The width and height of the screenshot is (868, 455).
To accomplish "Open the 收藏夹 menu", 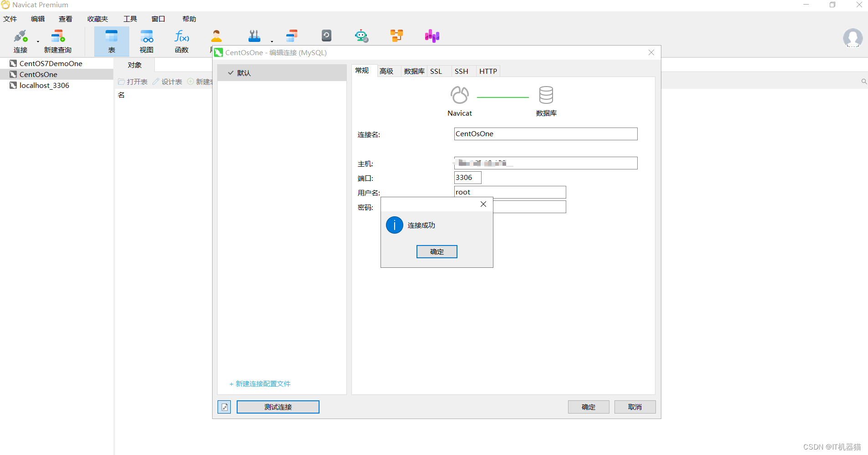I will pos(97,19).
